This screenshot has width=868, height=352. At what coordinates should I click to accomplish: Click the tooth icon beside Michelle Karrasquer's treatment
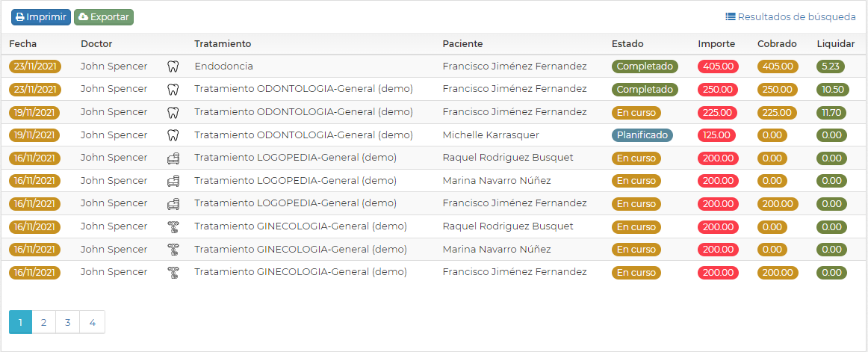point(173,135)
